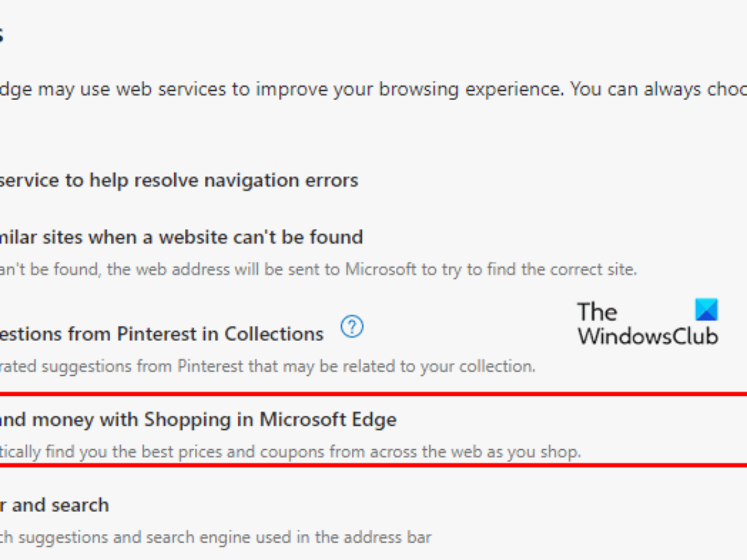The width and height of the screenshot is (747, 560).
Task: Click the partially visible page heading at top
Action: (x=2, y=34)
